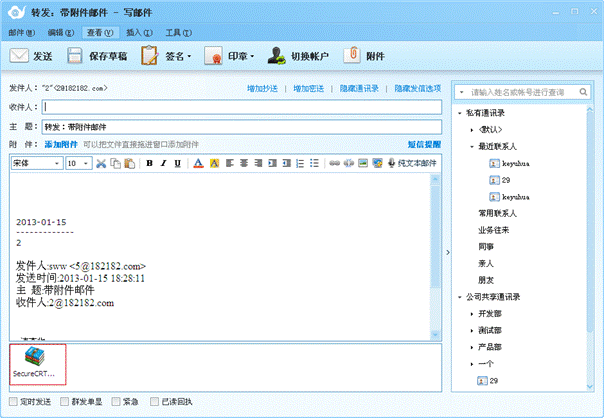Toggle italic formatting in editor toolbar

[164, 163]
